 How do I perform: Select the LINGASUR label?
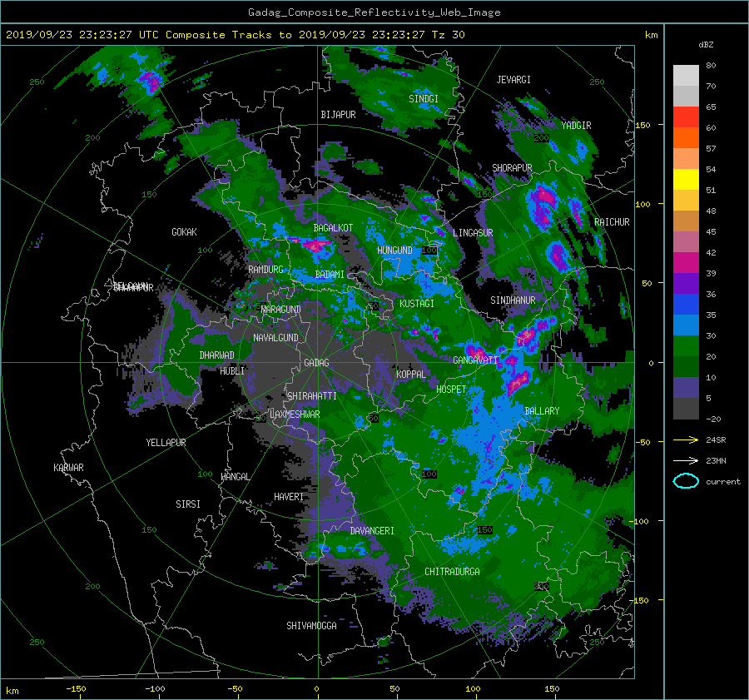click(x=473, y=233)
